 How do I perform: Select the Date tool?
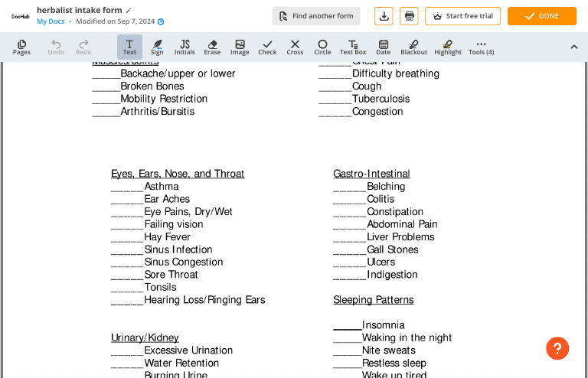point(383,47)
